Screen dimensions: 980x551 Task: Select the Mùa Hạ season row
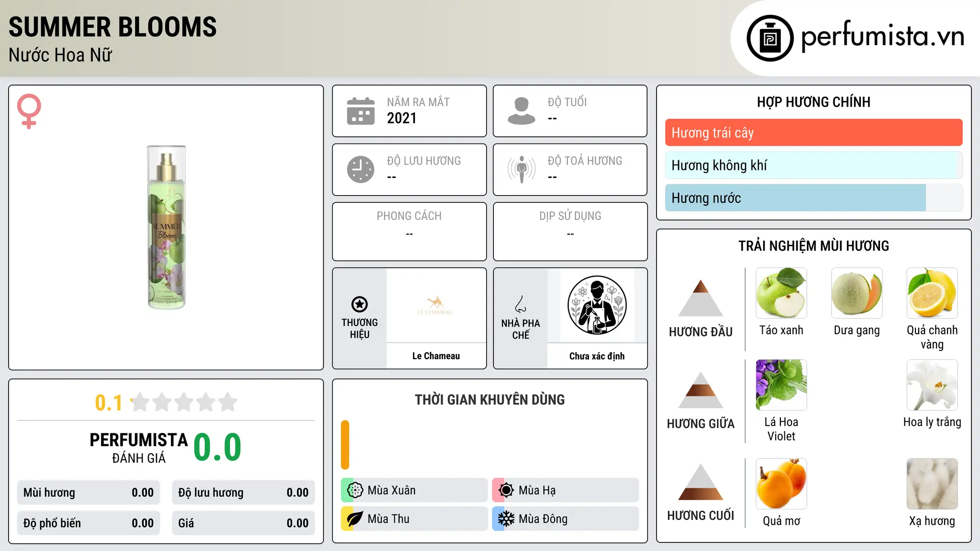[x=566, y=490]
